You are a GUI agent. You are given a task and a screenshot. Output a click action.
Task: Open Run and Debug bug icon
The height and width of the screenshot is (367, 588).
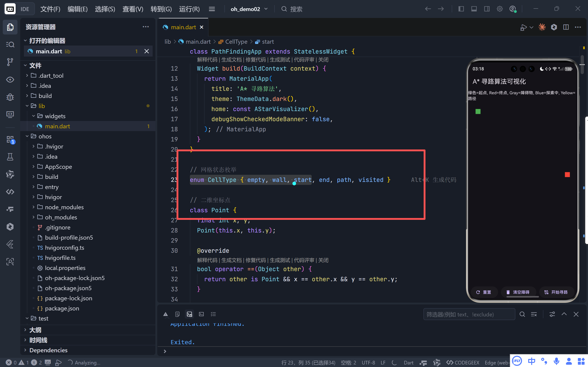[x=10, y=97]
